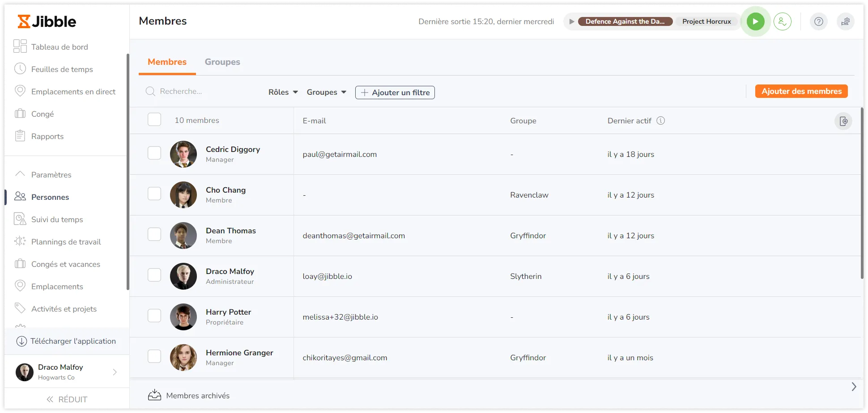Check the box for Cedric Diggory

[154, 153]
